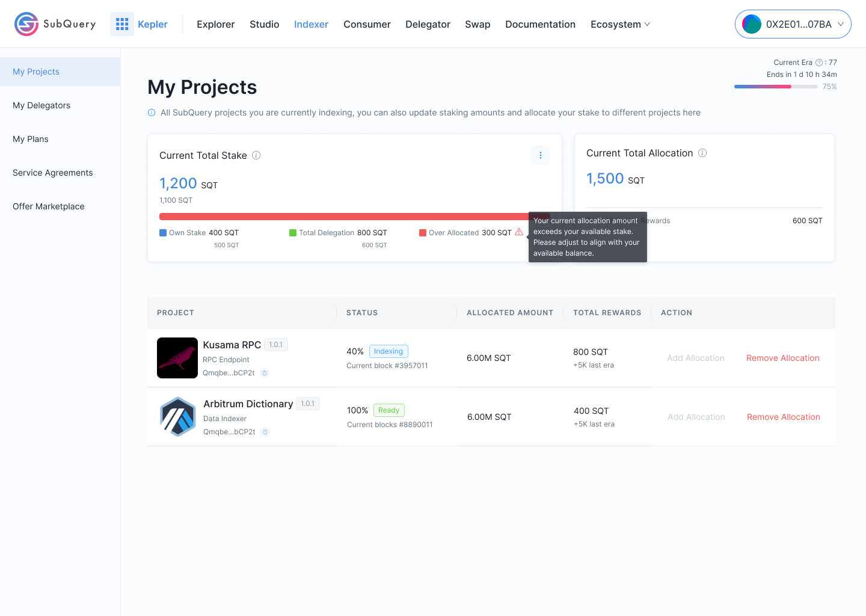This screenshot has height=616, width=866.
Task: Click the Kusama RPC 1.0.1 version tag
Action: tap(276, 345)
